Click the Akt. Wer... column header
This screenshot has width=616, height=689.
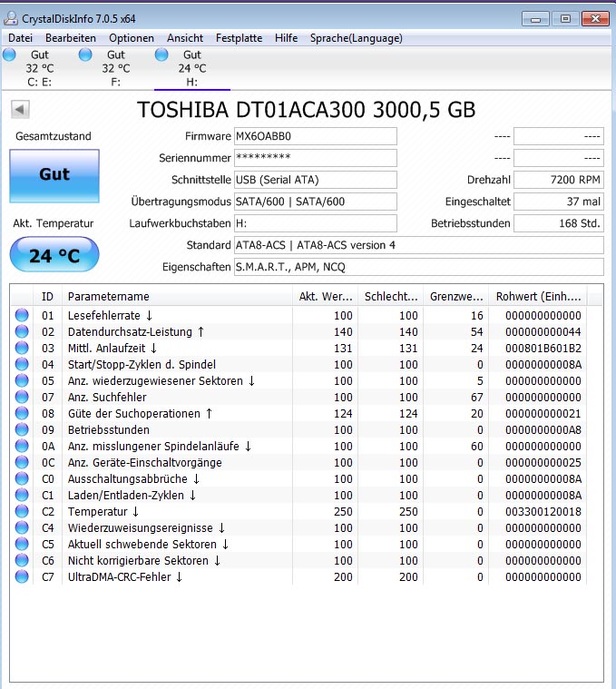click(326, 297)
